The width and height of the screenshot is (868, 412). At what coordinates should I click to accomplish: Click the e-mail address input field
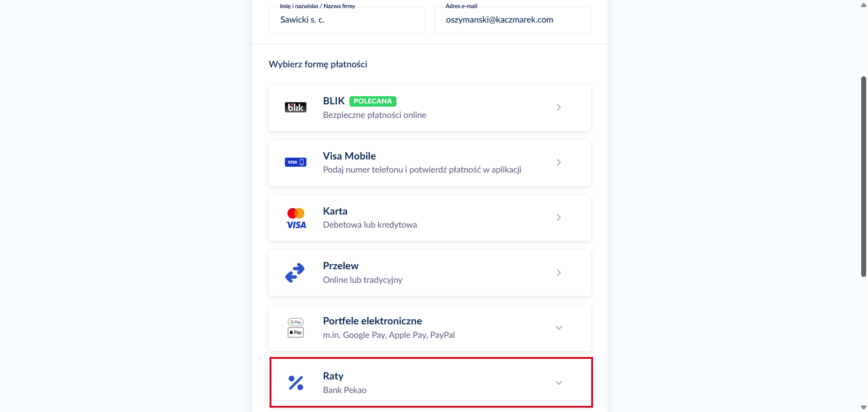pos(512,20)
